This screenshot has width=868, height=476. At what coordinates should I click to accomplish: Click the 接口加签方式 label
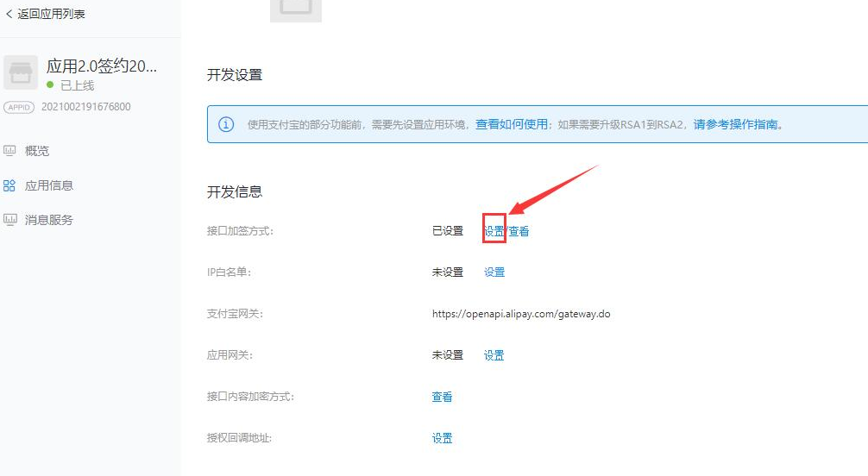click(x=240, y=231)
